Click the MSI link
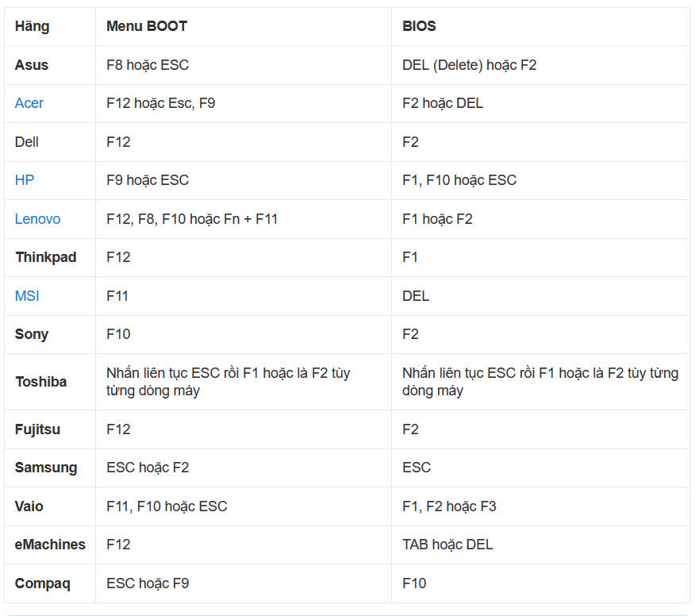The height and width of the screenshot is (616, 699). [x=27, y=296]
